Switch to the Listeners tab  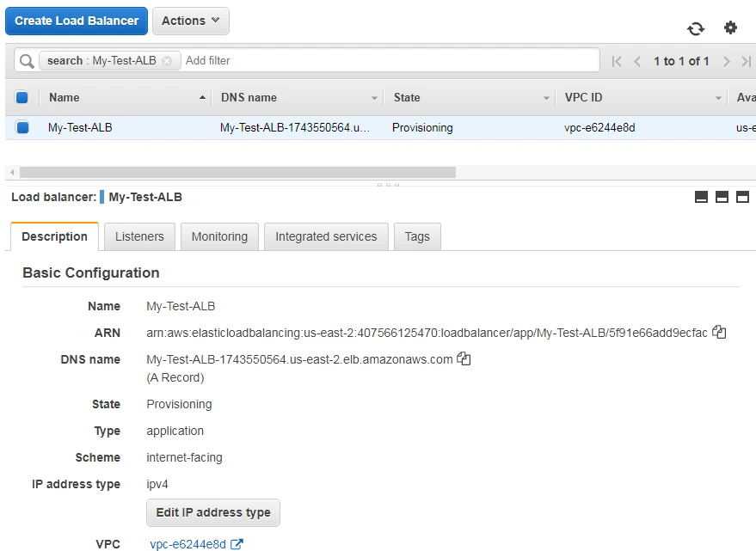click(139, 236)
